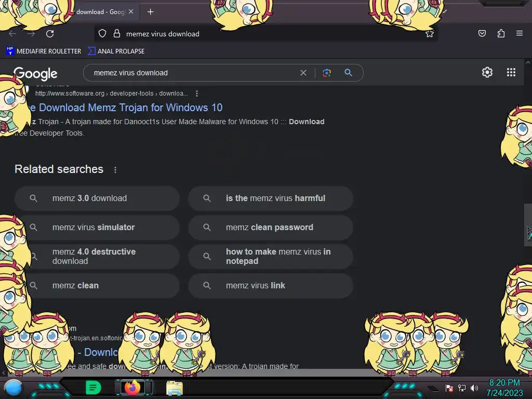This screenshot has height=399, width=532.
Task: Reload the page with the refresh icon
Action: pos(50,34)
